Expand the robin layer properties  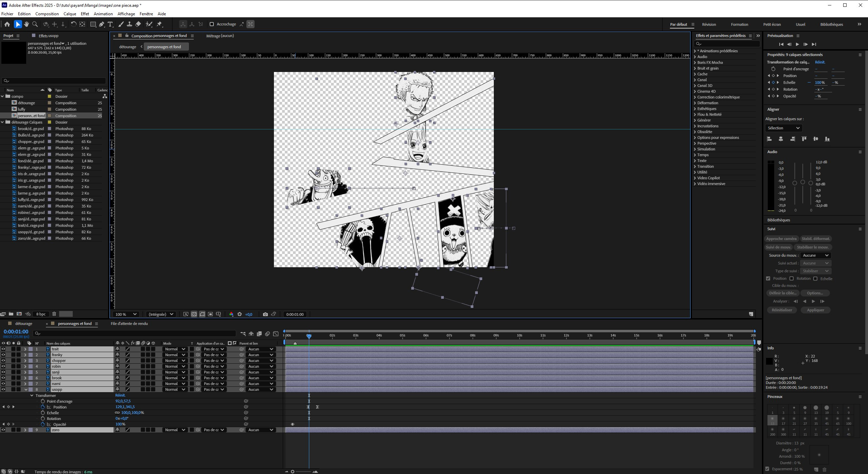(25, 366)
